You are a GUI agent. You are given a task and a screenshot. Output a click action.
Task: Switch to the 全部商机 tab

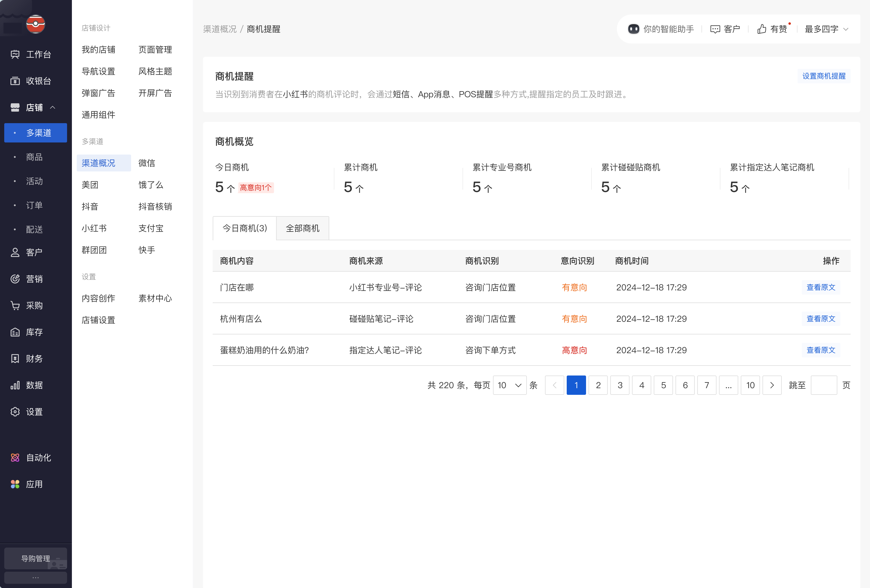pos(302,228)
